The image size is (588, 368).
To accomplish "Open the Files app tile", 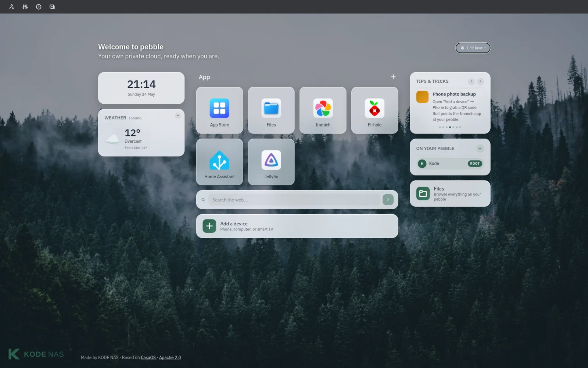I will tap(271, 110).
